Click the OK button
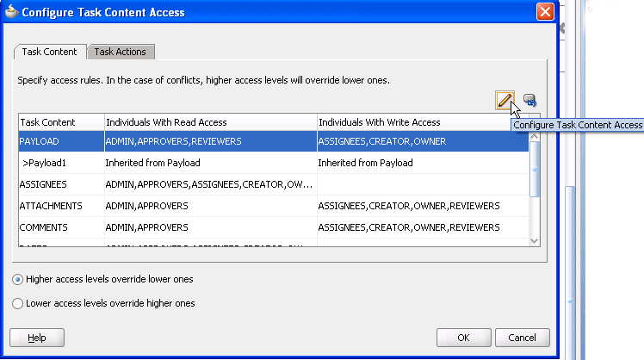The image size is (644, 360). point(464,338)
